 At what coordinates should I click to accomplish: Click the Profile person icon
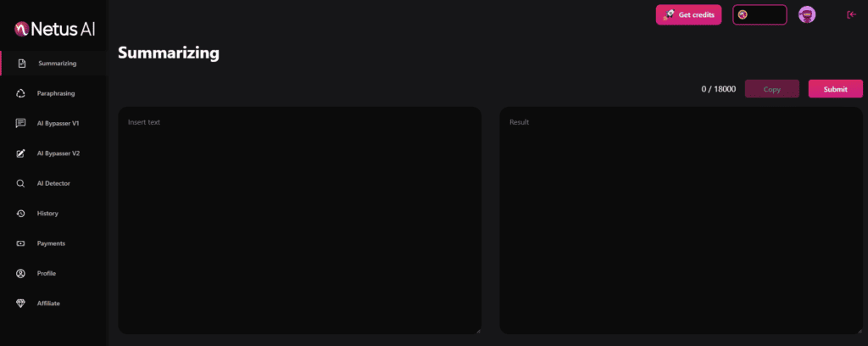pyautogui.click(x=21, y=274)
